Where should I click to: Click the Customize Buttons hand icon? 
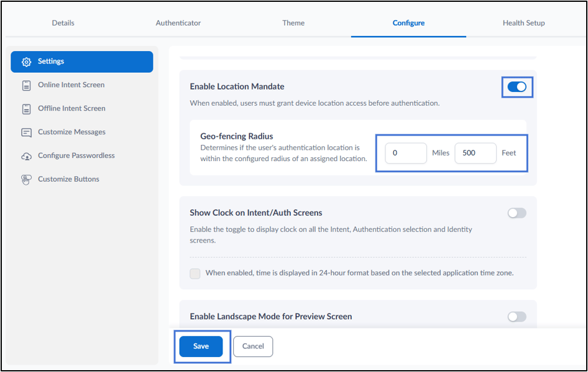point(26,180)
